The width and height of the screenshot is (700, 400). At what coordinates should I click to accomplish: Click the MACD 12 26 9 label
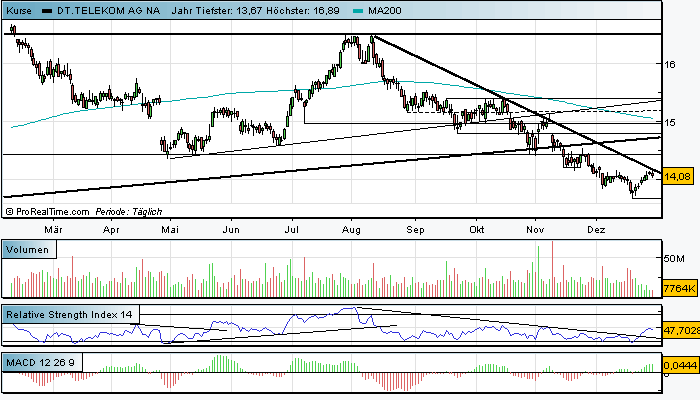pyautogui.click(x=42, y=362)
